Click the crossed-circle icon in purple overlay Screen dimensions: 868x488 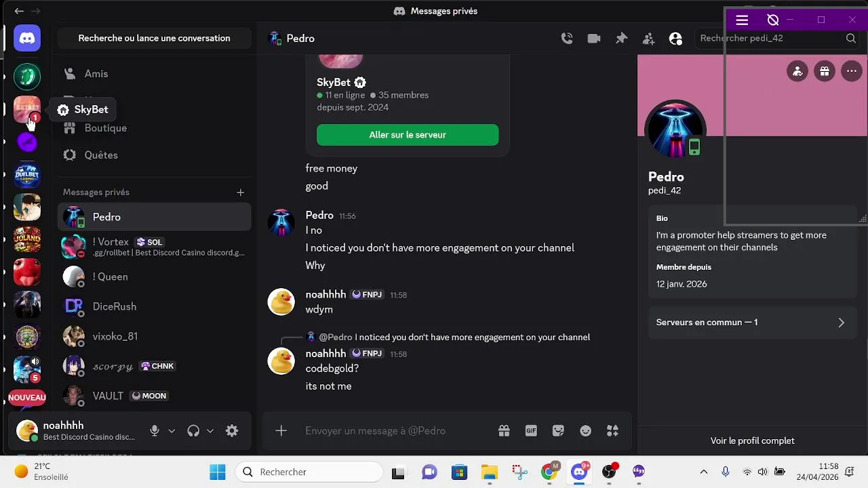(x=772, y=20)
